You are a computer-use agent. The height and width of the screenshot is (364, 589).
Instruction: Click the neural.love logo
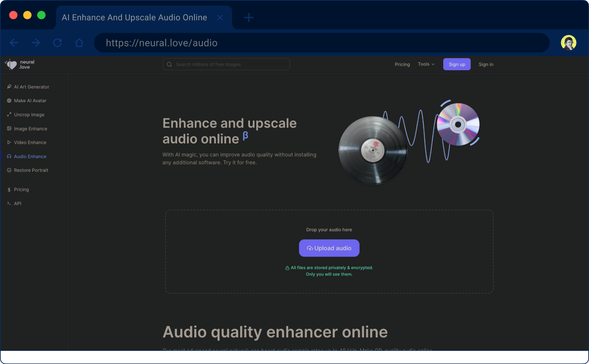(x=19, y=64)
